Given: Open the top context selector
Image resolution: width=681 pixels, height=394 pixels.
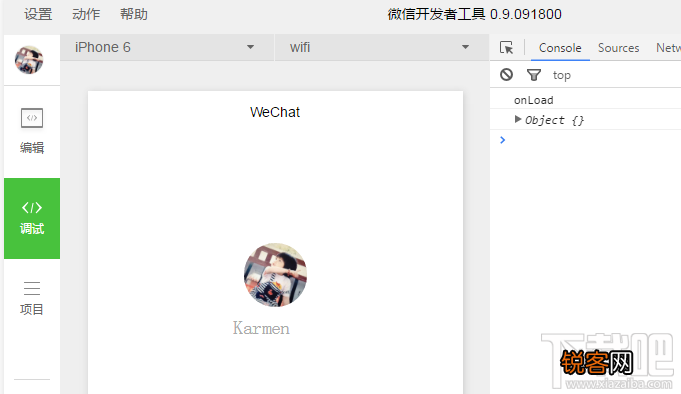Looking at the screenshot, I should 562,75.
